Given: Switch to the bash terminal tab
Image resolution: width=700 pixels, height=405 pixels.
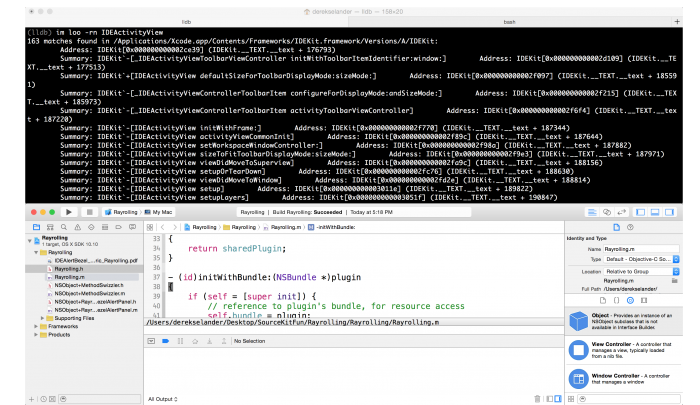Looking at the screenshot, I should coord(509,22).
